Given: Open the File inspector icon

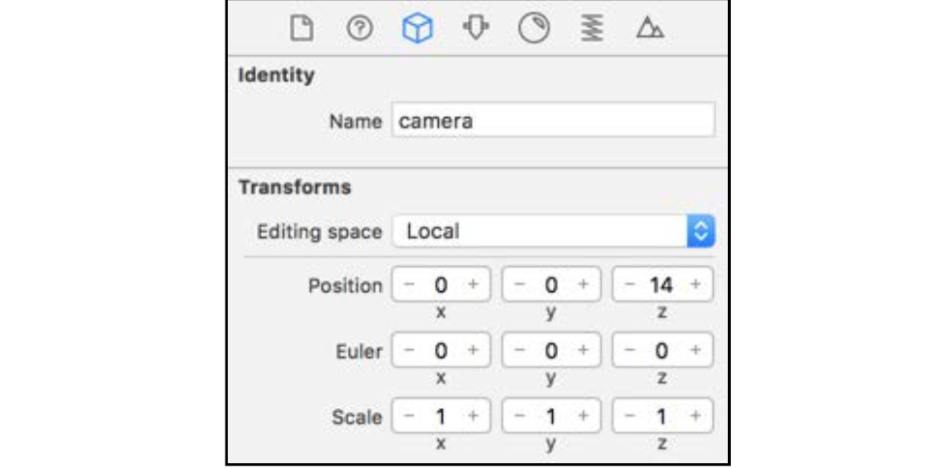Looking at the screenshot, I should (x=302, y=28).
